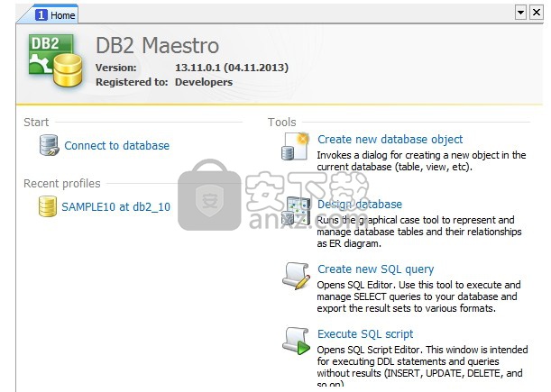The image size is (551, 392).
Task: Click the DB2 Maestro application logo
Action: click(55, 60)
